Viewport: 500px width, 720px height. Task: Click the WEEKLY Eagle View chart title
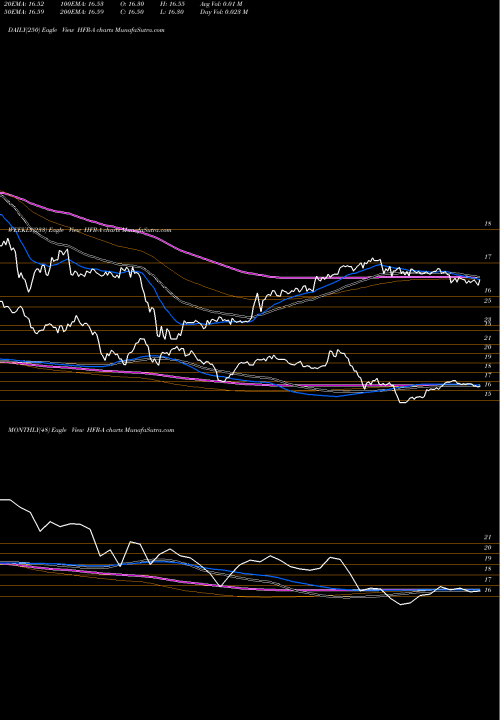coord(90,230)
